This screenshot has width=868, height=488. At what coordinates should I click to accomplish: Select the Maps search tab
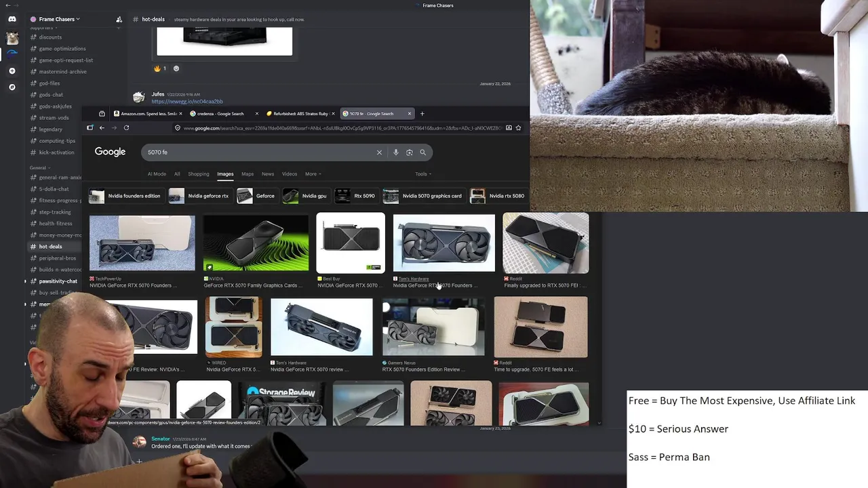[248, 174]
